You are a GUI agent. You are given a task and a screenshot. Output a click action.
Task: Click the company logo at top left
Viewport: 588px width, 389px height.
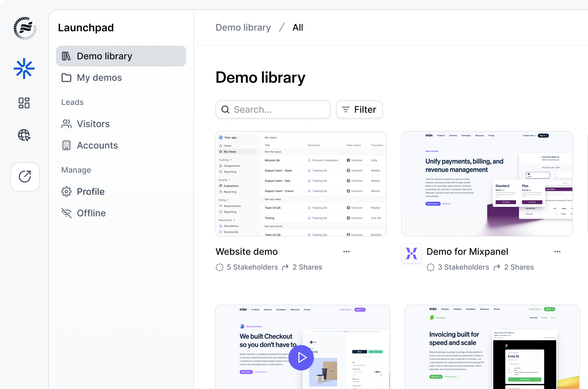click(25, 28)
